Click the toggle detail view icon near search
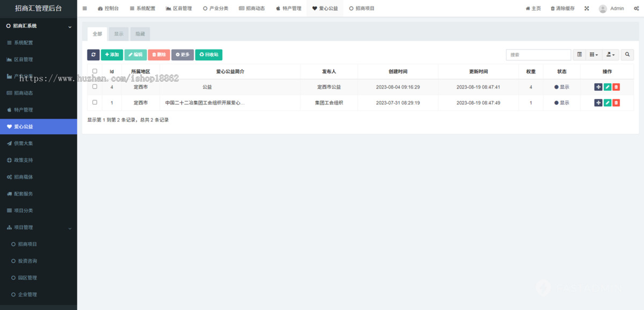 point(580,54)
